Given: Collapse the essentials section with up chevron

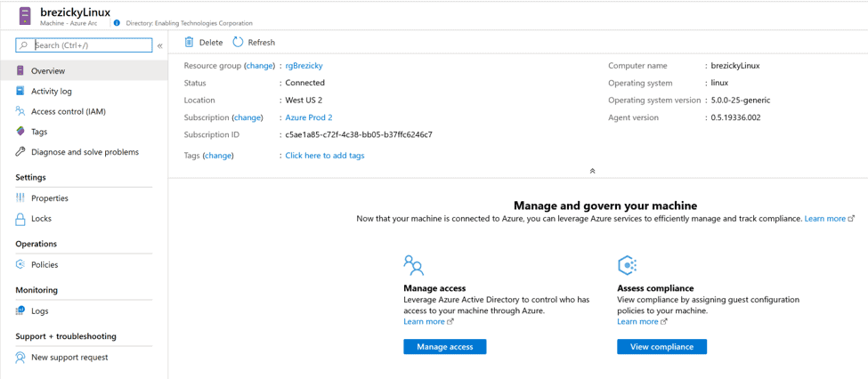Looking at the screenshot, I should [x=592, y=171].
